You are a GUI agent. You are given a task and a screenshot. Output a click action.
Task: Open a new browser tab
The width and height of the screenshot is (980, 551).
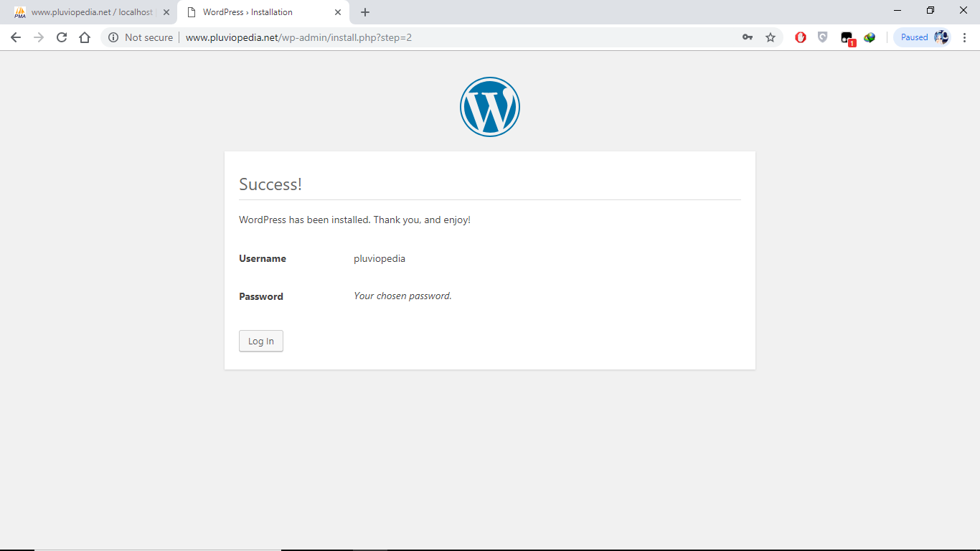coord(365,12)
